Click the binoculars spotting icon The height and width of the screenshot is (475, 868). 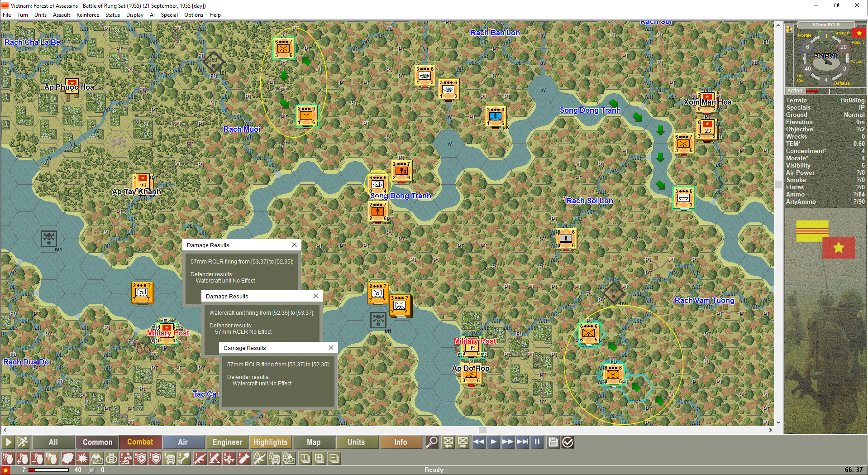click(97, 458)
